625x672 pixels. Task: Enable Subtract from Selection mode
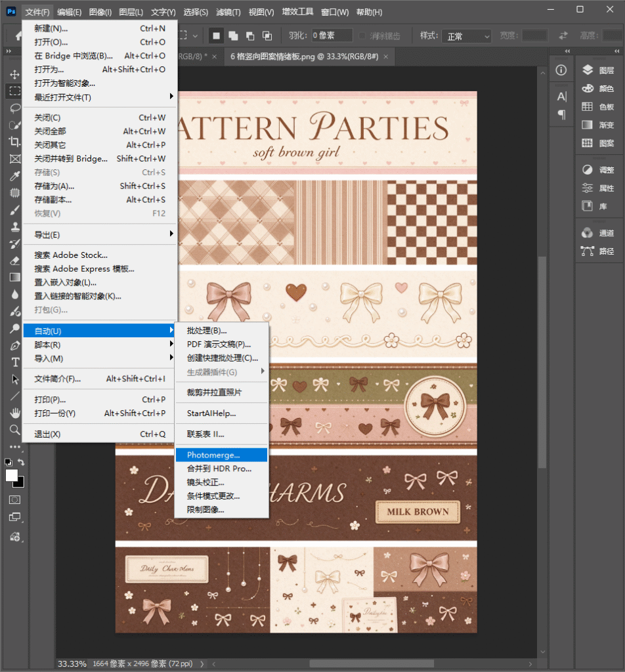click(x=250, y=35)
